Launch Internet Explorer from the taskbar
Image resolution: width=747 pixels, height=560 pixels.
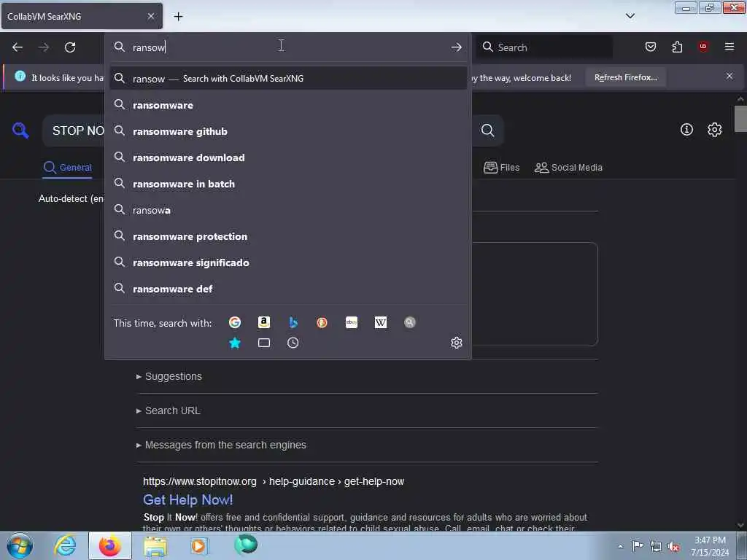[x=65, y=545]
